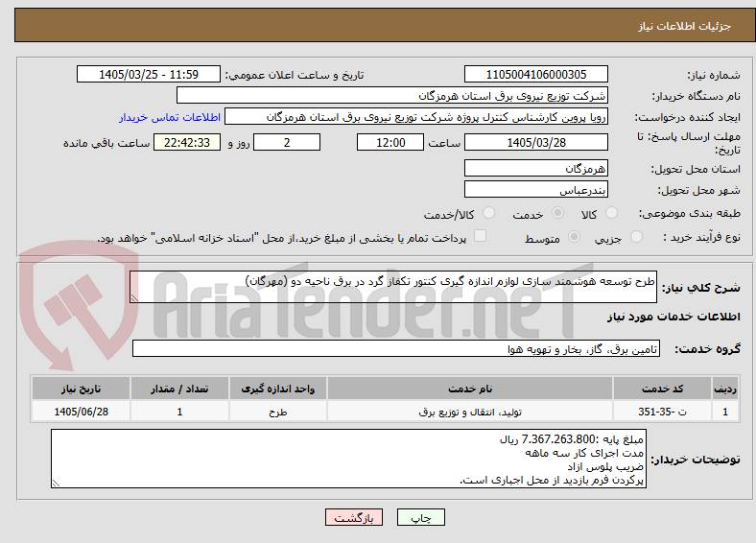
Task: Click the resize handle of description box
Action: pos(134,298)
